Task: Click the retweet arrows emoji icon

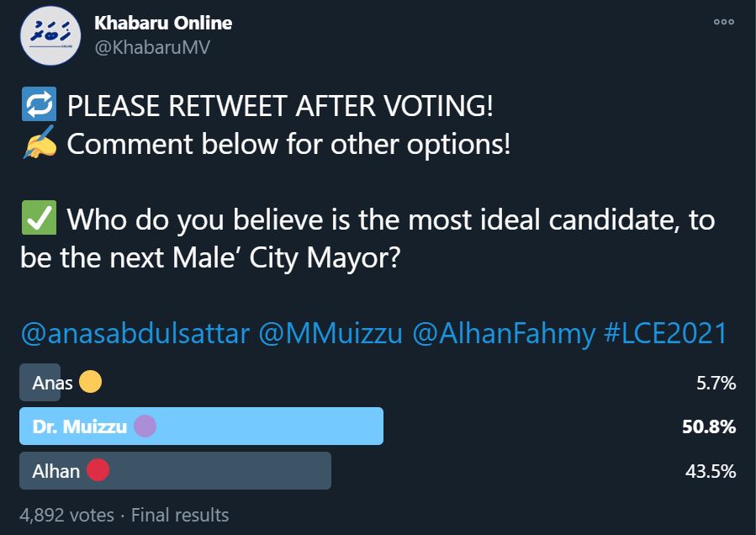Action: pos(38,107)
